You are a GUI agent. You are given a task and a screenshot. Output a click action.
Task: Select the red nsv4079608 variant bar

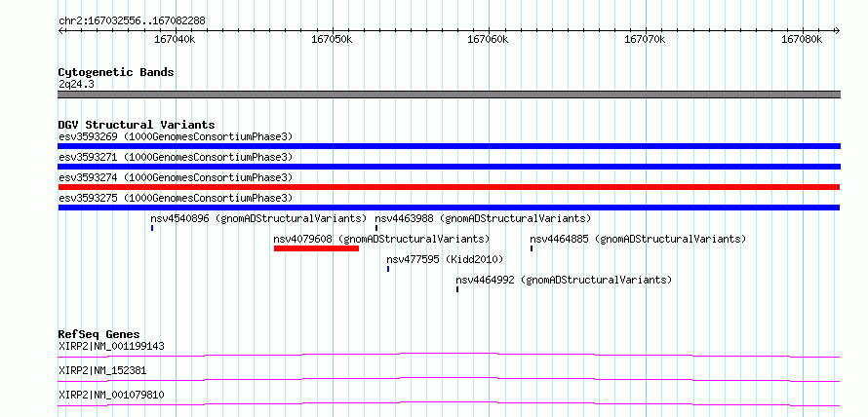316,248
